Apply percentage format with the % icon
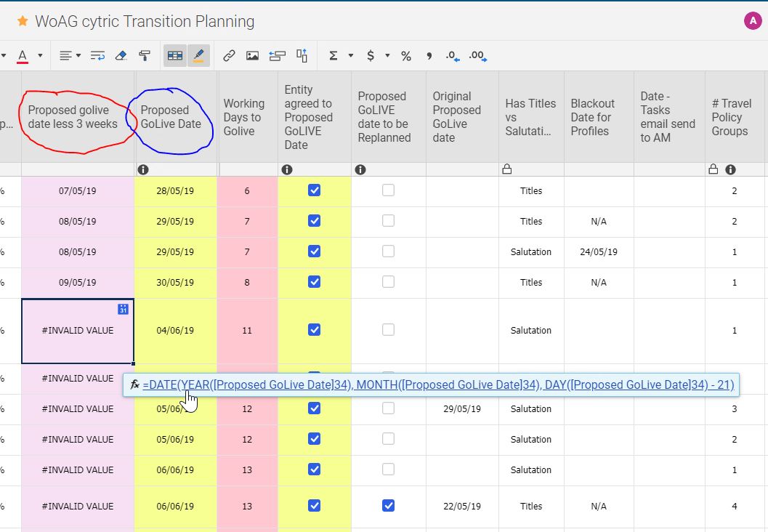 [x=405, y=55]
